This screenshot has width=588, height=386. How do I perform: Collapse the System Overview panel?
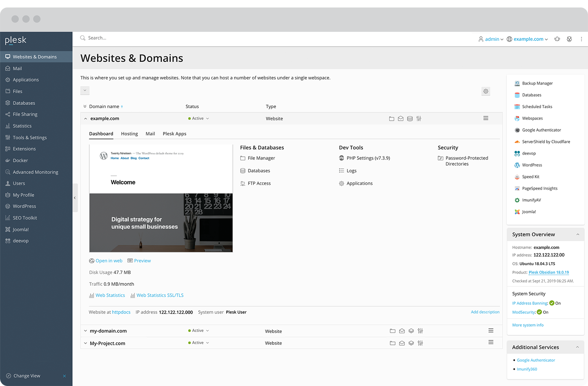[577, 235]
